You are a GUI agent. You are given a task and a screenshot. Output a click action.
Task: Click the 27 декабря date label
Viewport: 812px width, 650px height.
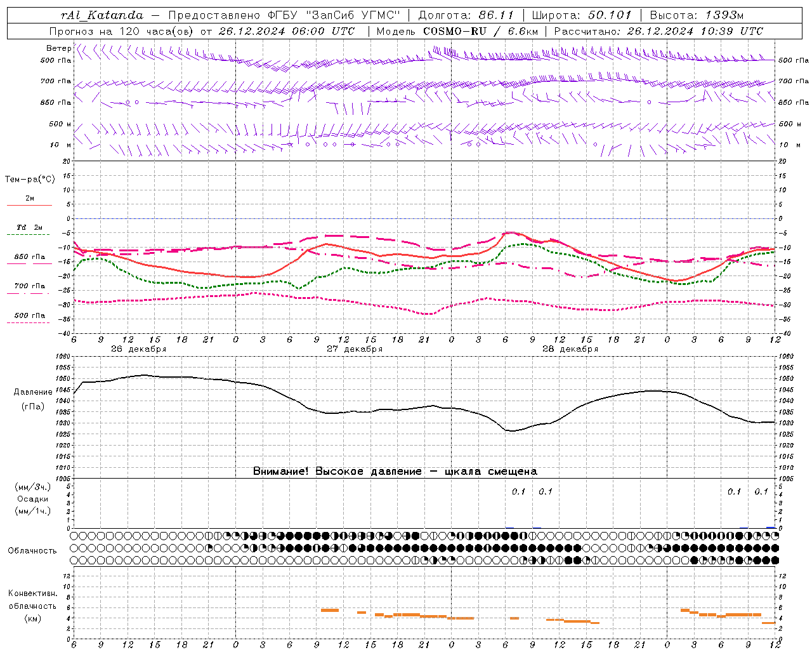[354, 349]
